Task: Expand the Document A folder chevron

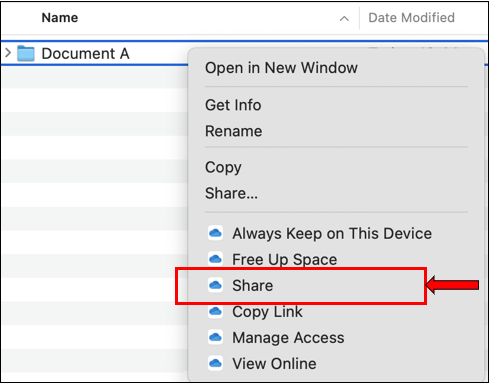Action: click(x=8, y=53)
